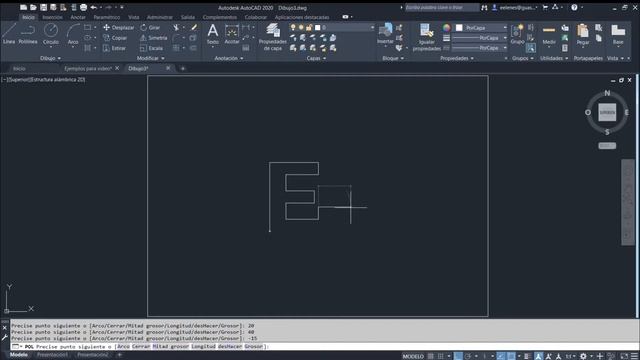Expand the Modificar panel
Screen dimensions: 640x360
click(x=151, y=58)
